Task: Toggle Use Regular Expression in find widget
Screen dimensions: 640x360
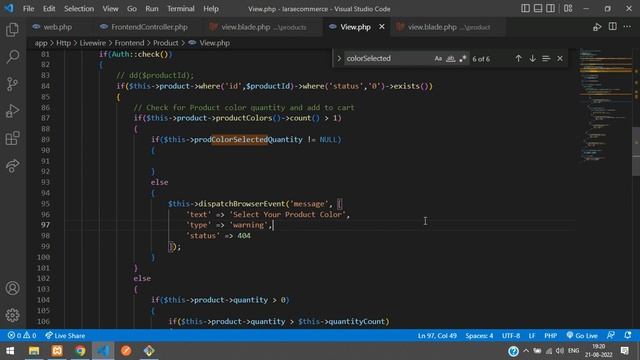Action: click(462, 59)
